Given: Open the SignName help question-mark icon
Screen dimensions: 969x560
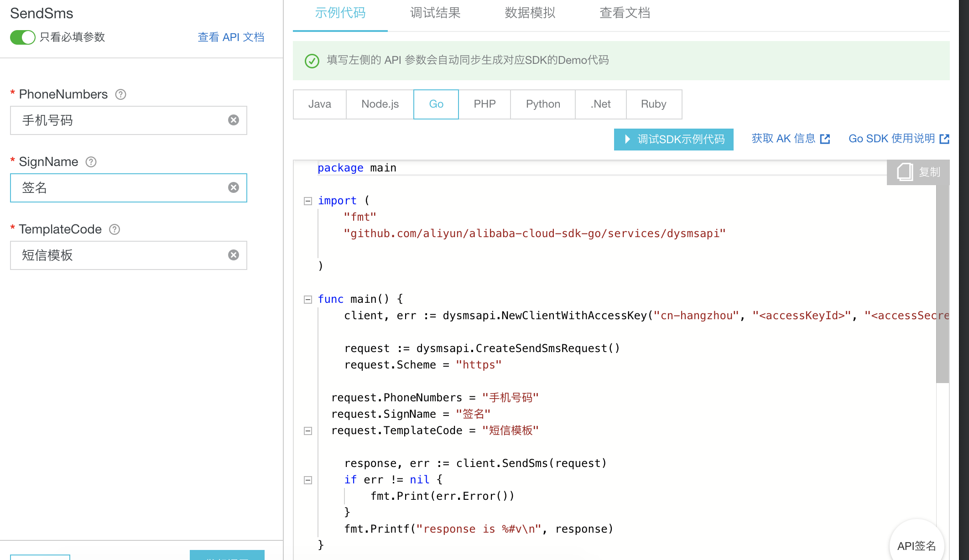Looking at the screenshot, I should tap(91, 162).
